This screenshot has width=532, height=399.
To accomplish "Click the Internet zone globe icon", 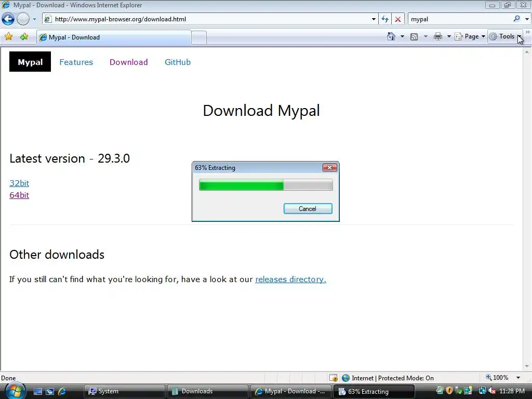I will [345, 378].
